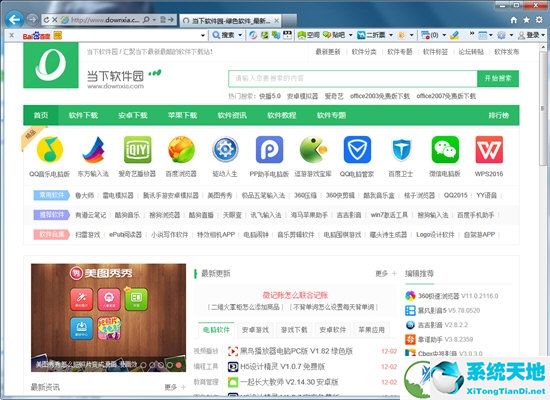550x400 pixels.
Task: Click the win7激活工具 link
Action: coord(389,215)
